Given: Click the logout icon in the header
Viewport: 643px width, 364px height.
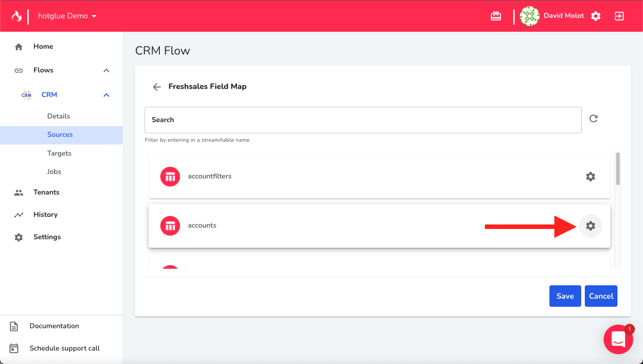Looking at the screenshot, I should coord(619,16).
